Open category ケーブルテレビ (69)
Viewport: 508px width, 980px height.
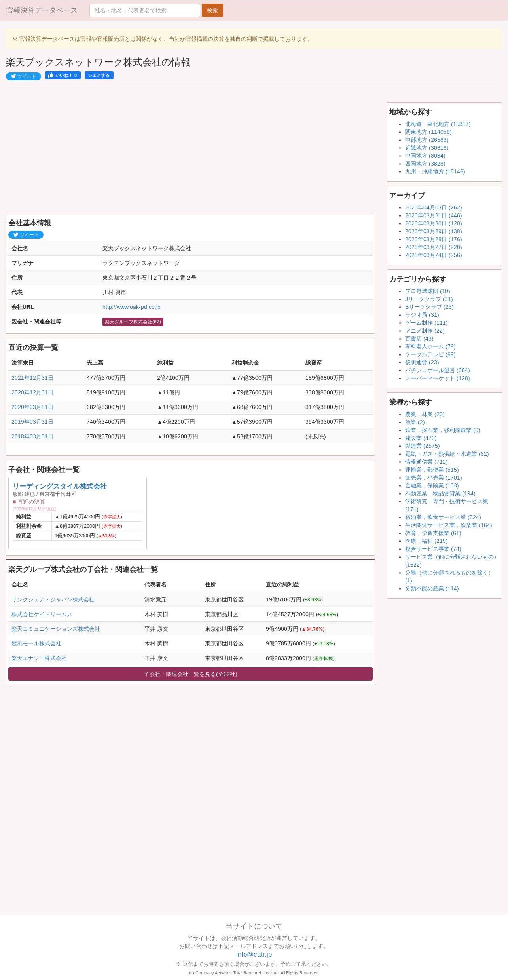coord(430,354)
